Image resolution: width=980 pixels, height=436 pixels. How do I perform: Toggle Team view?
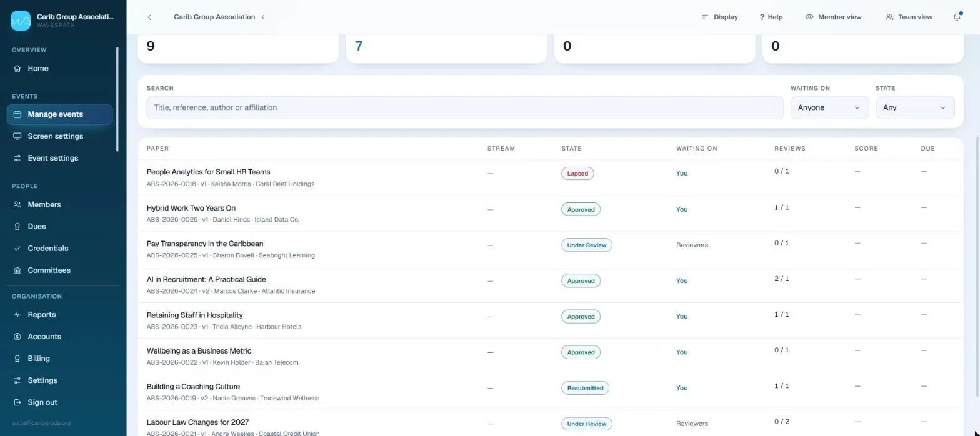point(909,17)
